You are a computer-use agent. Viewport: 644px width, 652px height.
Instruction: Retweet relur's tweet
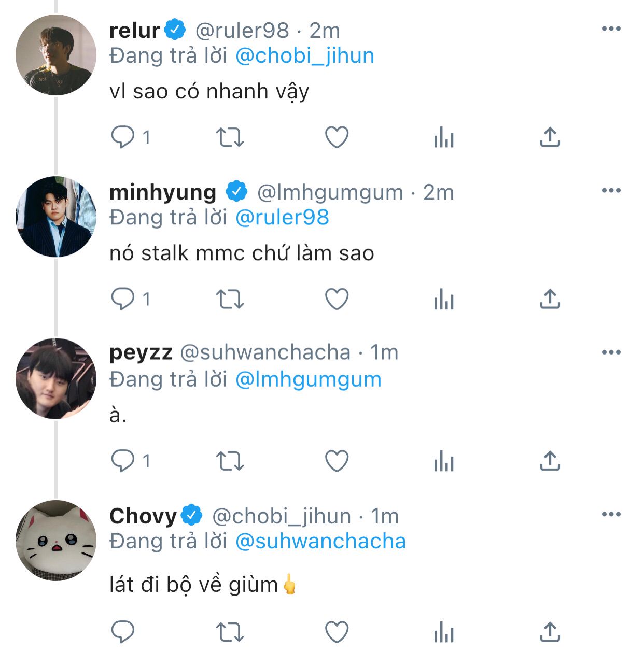230,137
